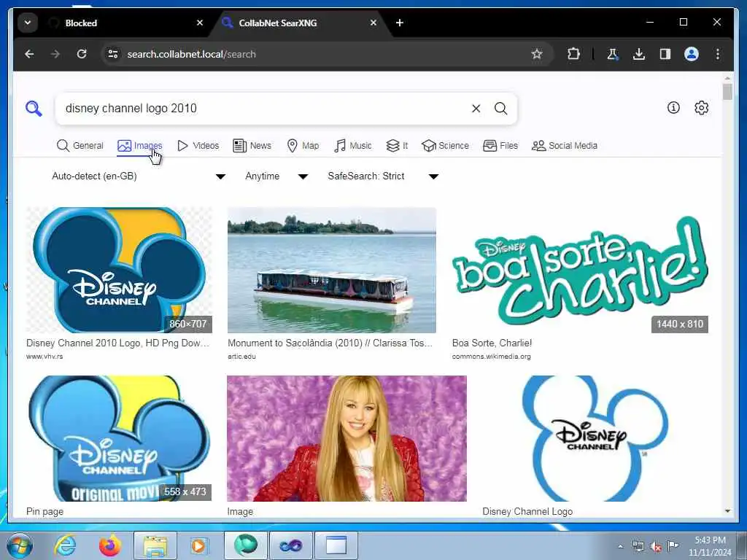Viewport: 747px width, 560px height.
Task: Expand the Auto-detect (en-GB) language dropdown
Action: 138,176
